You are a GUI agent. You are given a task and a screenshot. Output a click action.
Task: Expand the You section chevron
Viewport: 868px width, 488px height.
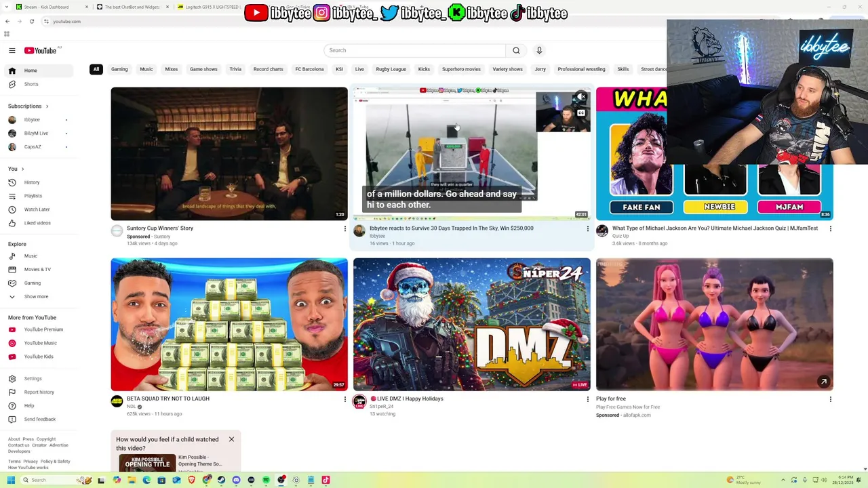(22, 169)
